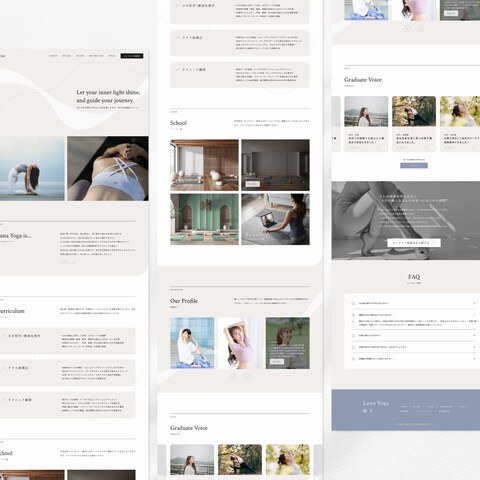Click the hero headline 'Let your inner light shine,'
This screenshot has height=480, width=480.
pos(108,92)
